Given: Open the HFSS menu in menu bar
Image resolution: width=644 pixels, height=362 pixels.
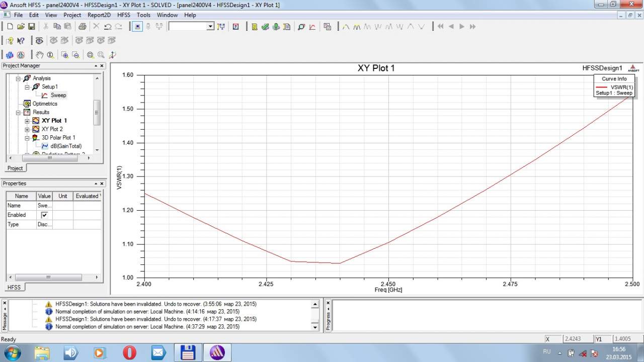Looking at the screenshot, I should pyautogui.click(x=124, y=15).
